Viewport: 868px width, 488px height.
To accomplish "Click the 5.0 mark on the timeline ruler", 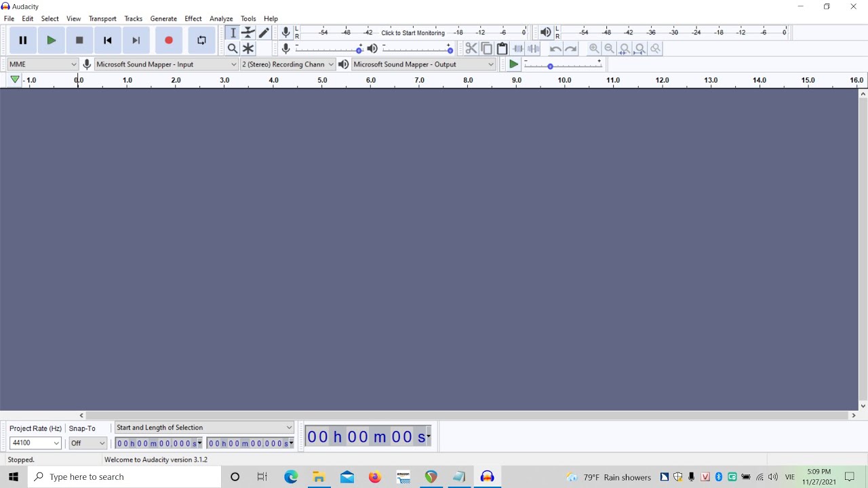I will tap(322, 80).
